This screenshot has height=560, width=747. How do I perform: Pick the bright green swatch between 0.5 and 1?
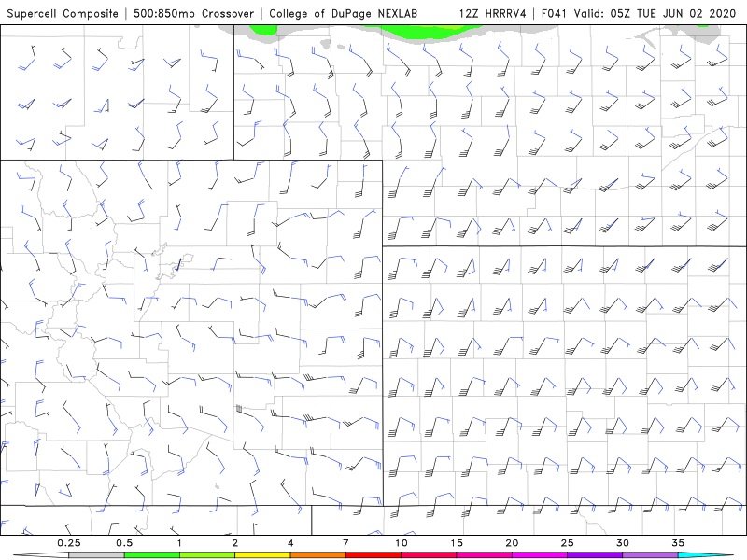tap(152, 555)
